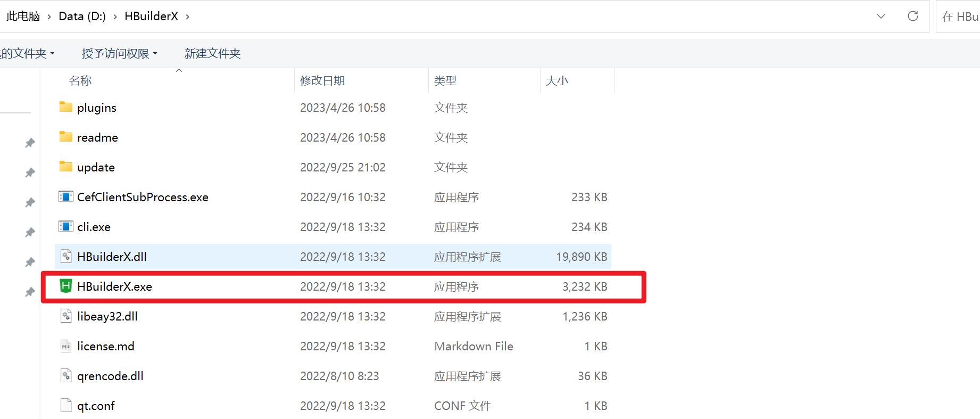Select the readme folder name

(97, 137)
